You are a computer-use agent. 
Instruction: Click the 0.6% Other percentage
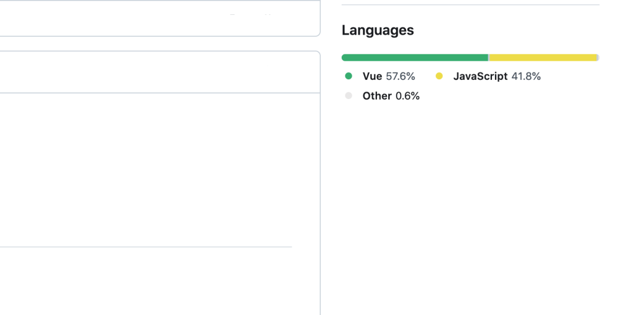point(408,96)
